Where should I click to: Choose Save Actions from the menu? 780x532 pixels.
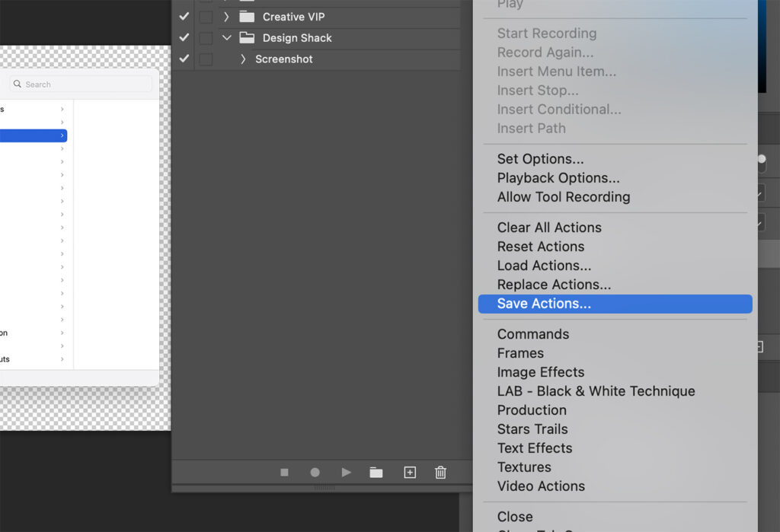pyautogui.click(x=544, y=303)
